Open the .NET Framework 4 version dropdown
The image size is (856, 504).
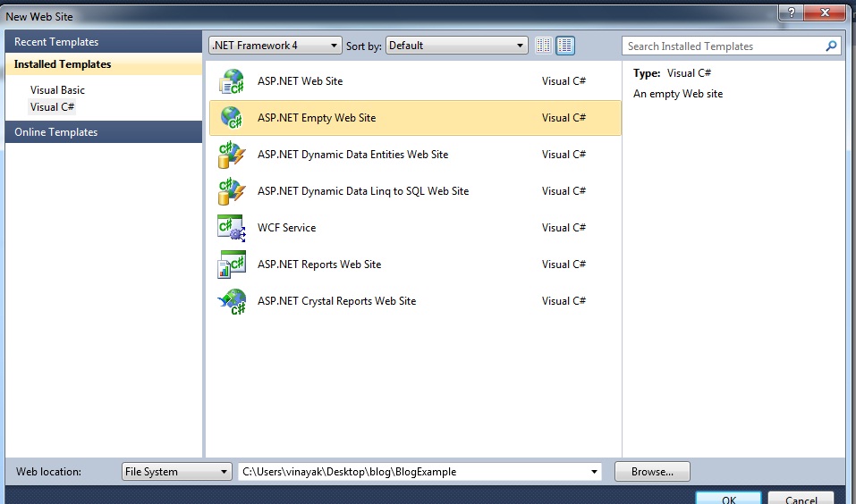tap(275, 46)
